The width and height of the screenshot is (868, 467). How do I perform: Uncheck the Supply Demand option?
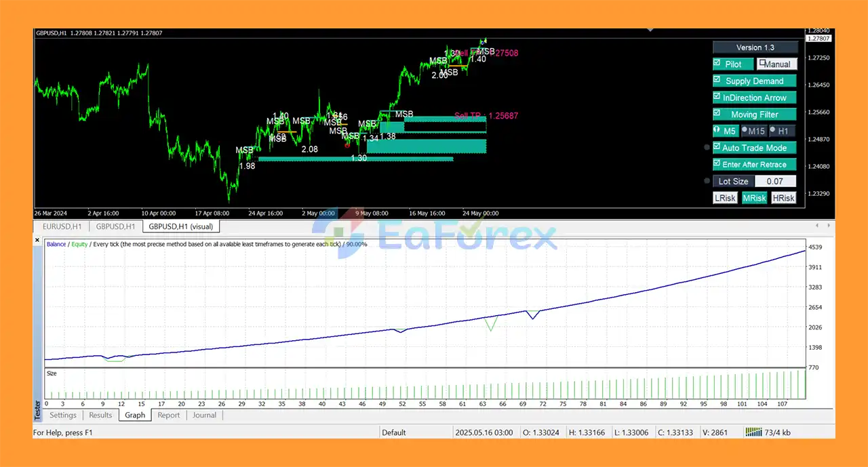[x=717, y=80]
